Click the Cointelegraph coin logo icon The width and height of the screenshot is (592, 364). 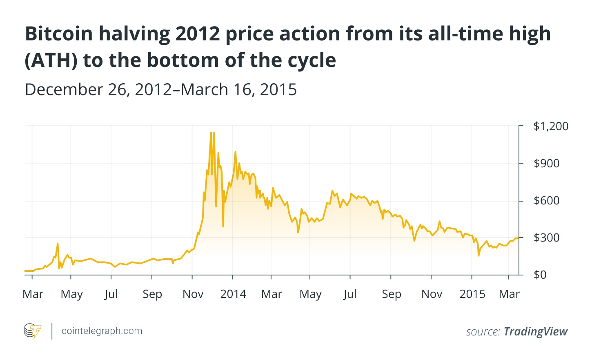(x=33, y=331)
